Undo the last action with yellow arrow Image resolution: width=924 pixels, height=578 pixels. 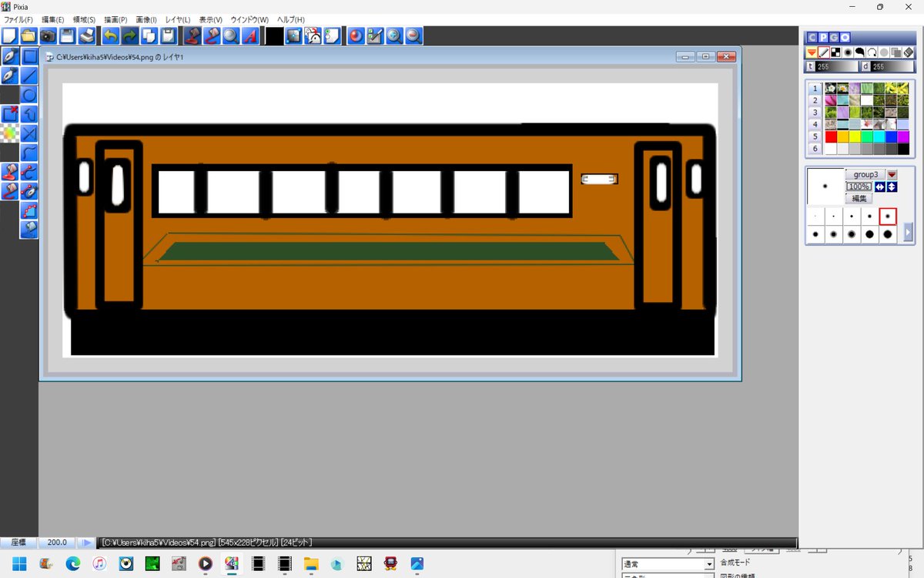[x=111, y=35]
